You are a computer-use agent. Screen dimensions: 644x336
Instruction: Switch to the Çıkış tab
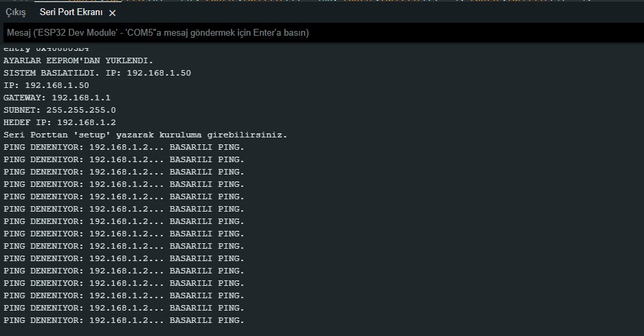click(16, 13)
